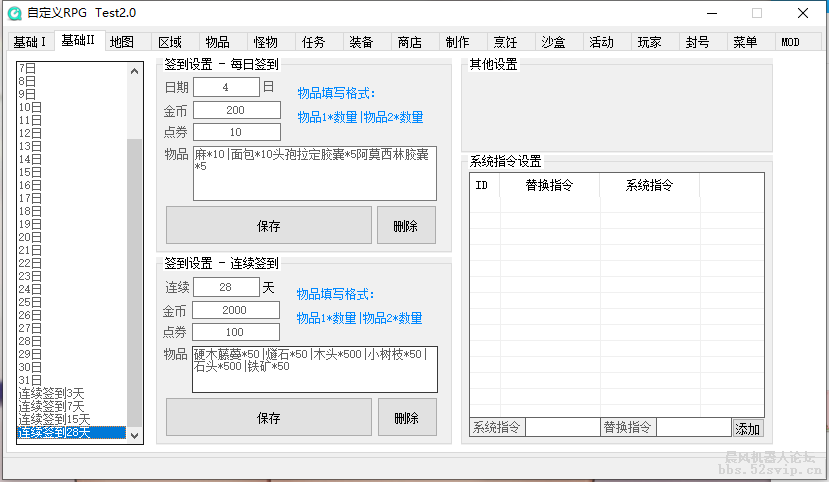829x482 pixels.
Task: Click the list scrollbar up arrow
Action: tap(136, 69)
